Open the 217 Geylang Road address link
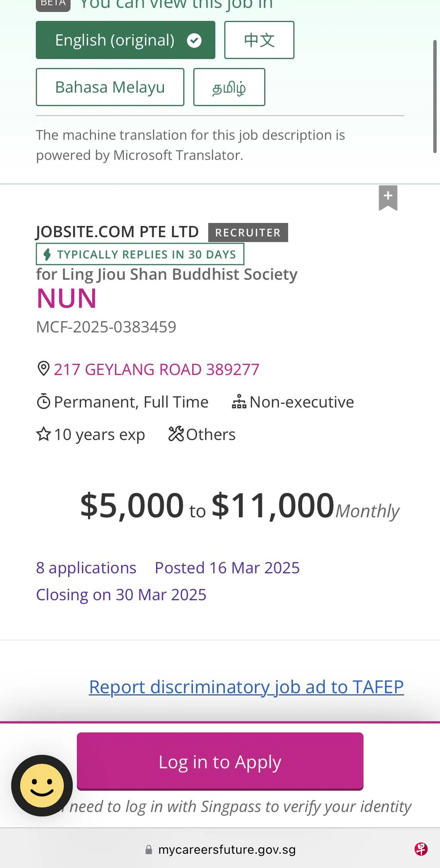Image resolution: width=440 pixels, height=868 pixels. tap(156, 369)
